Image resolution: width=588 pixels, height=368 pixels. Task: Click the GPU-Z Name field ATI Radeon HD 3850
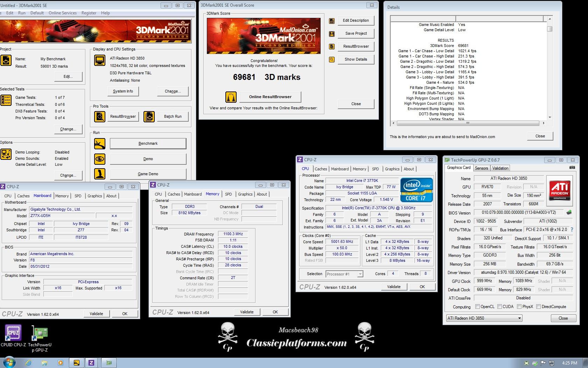(x=509, y=178)
